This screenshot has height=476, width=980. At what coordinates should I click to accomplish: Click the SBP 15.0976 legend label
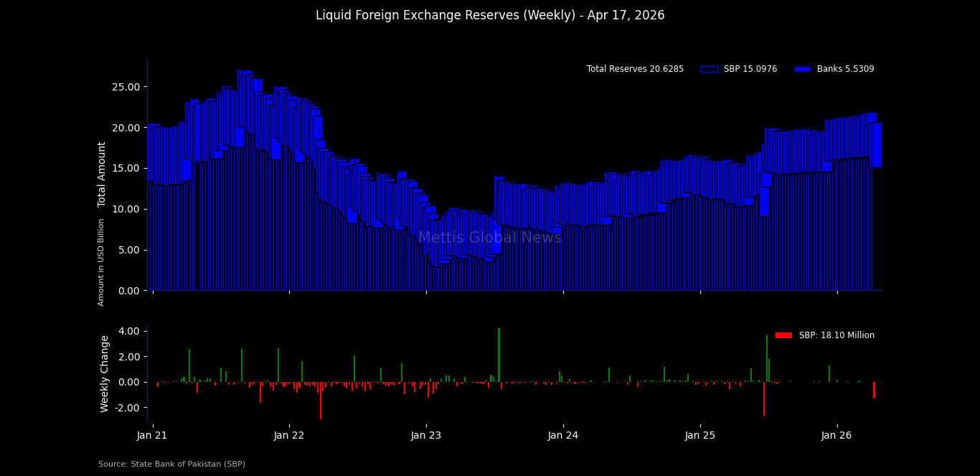750,70
